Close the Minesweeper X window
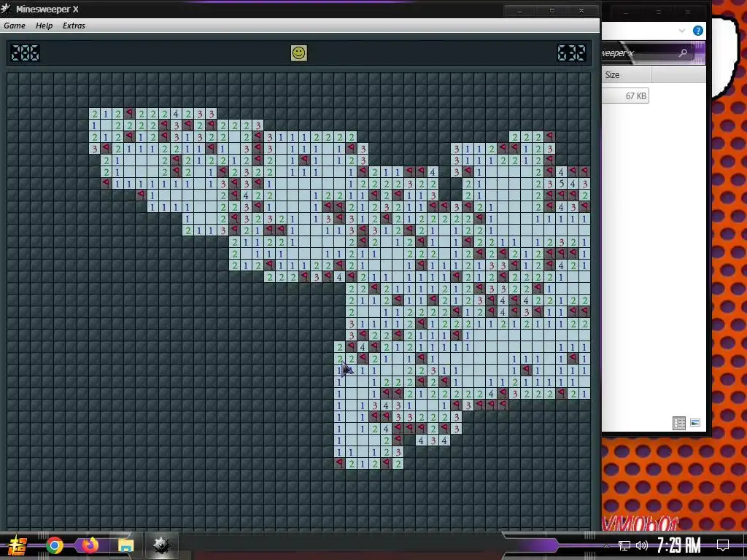747x560 pixels. coord(581,10)
